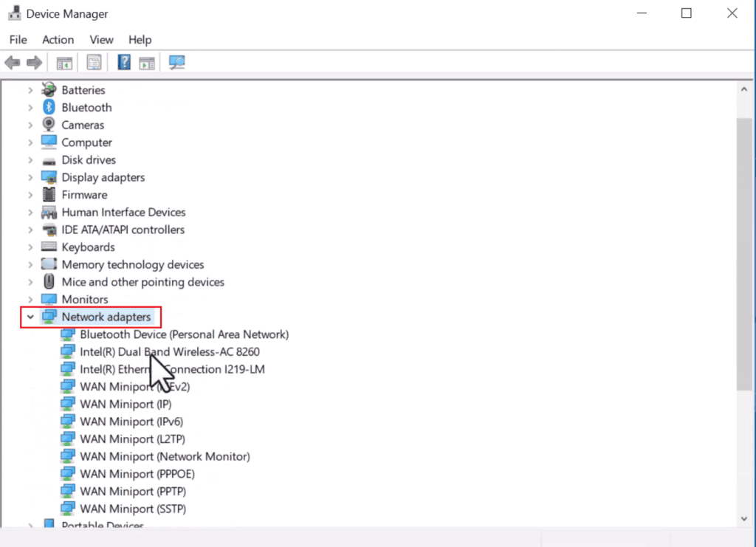Open the View menu
The width and height of the screenshot is (756, 547).
click(101, 40)
